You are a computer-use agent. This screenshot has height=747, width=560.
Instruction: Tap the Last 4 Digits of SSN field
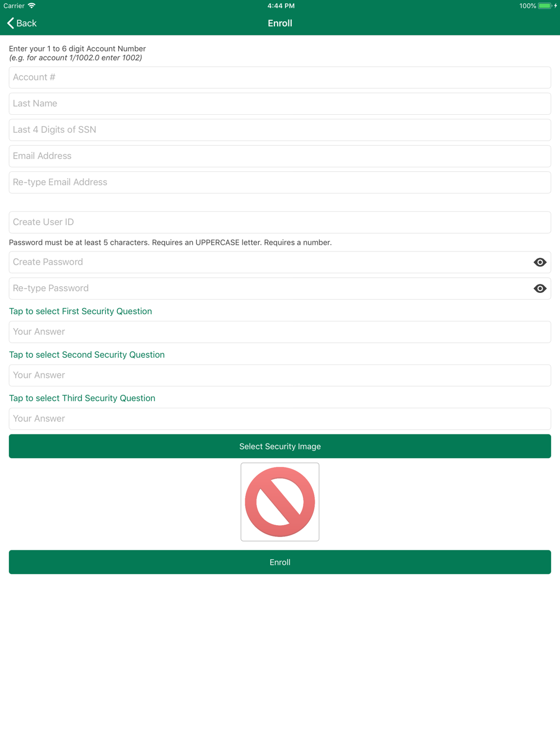coord(280,130)
